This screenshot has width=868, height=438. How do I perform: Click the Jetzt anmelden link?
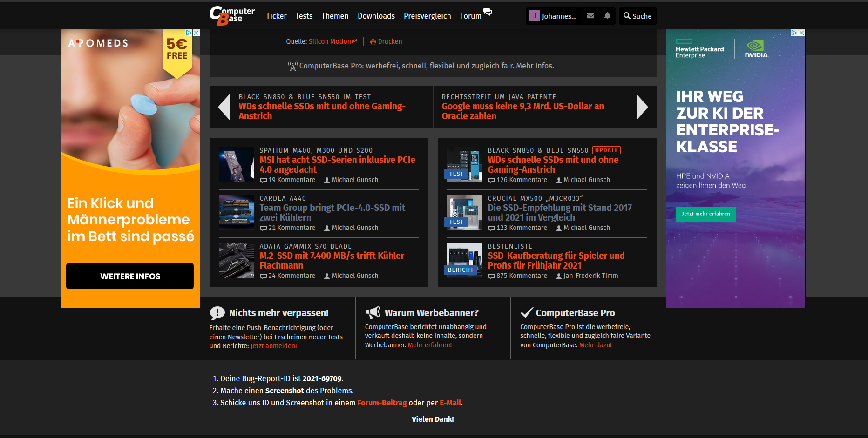point(274,346)
